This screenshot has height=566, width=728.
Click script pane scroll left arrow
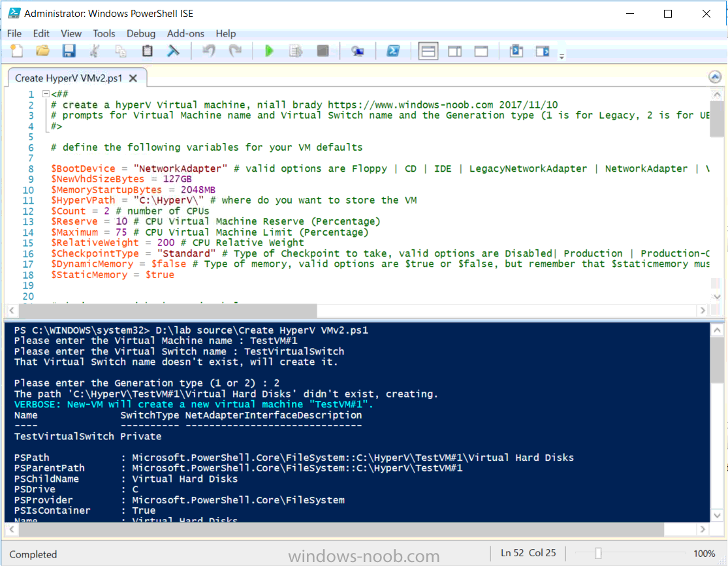point(12,310)
